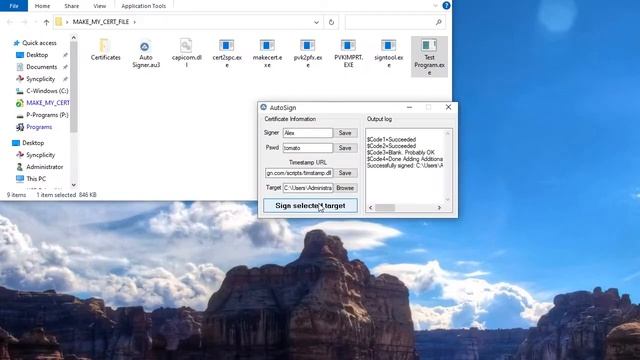Viewport: 640px width, 360px height.
Task: Select the pvk2pfx.exe file
Action: click(308, 53)
